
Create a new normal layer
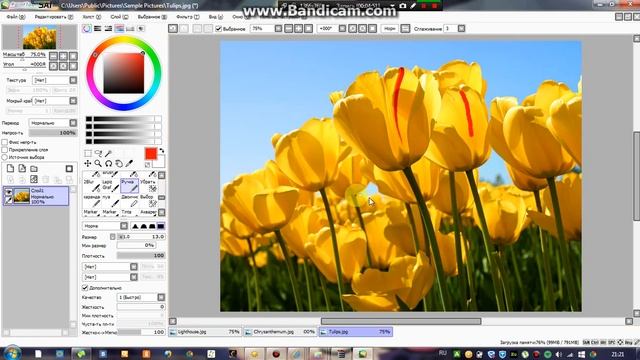pyautogui.click(x=11, y=169)
